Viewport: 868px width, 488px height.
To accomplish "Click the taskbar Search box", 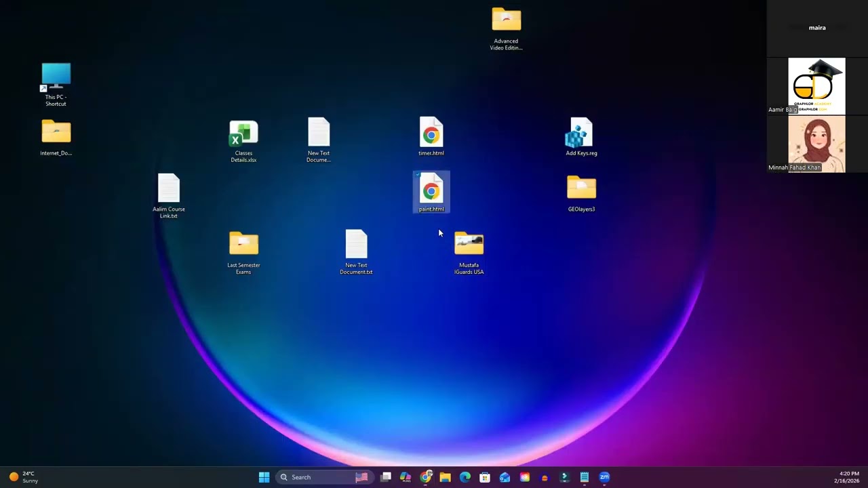I will click(x=324, y=477).
